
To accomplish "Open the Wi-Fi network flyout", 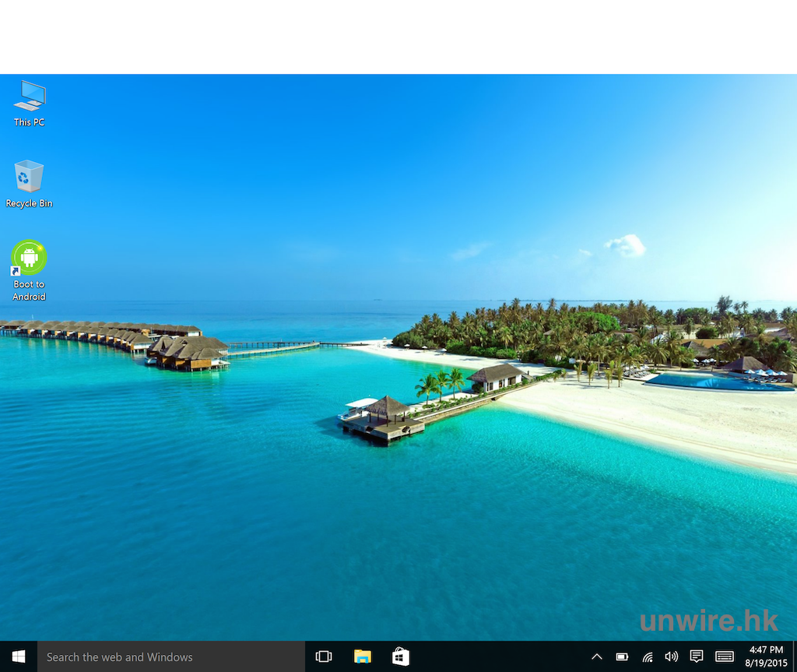I will click(647, 656).
